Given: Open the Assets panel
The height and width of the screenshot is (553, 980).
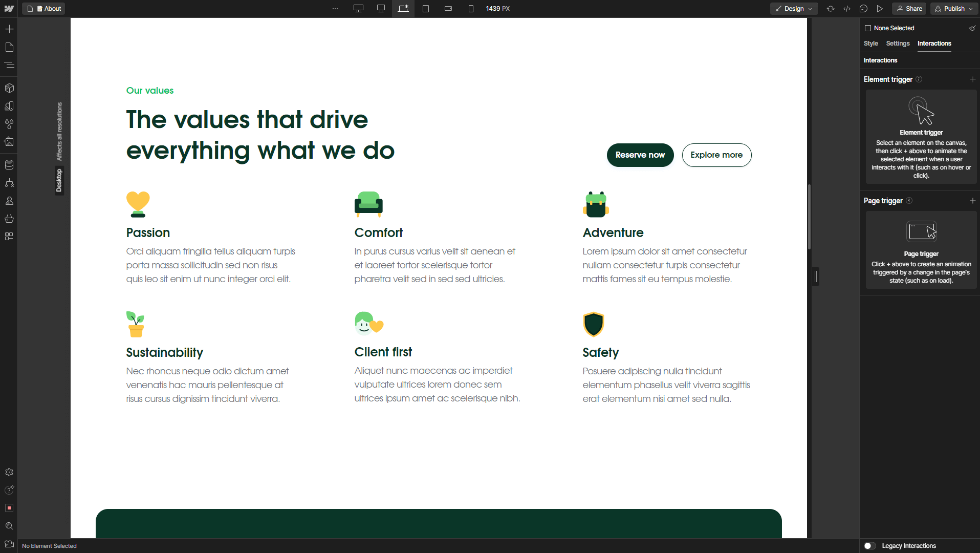Looking at the screenshot, I should [x=9, y=142].
